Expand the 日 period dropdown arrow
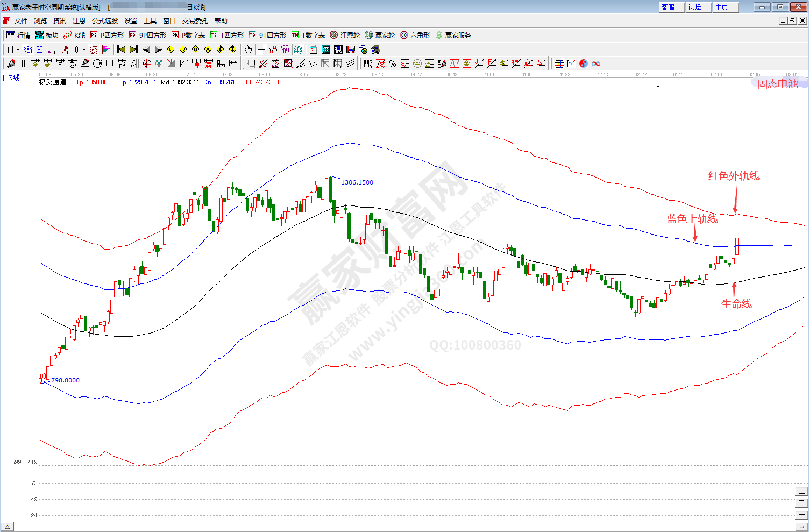Image resolution: width=809 pixels, height=532 pixels. (18, 49)
